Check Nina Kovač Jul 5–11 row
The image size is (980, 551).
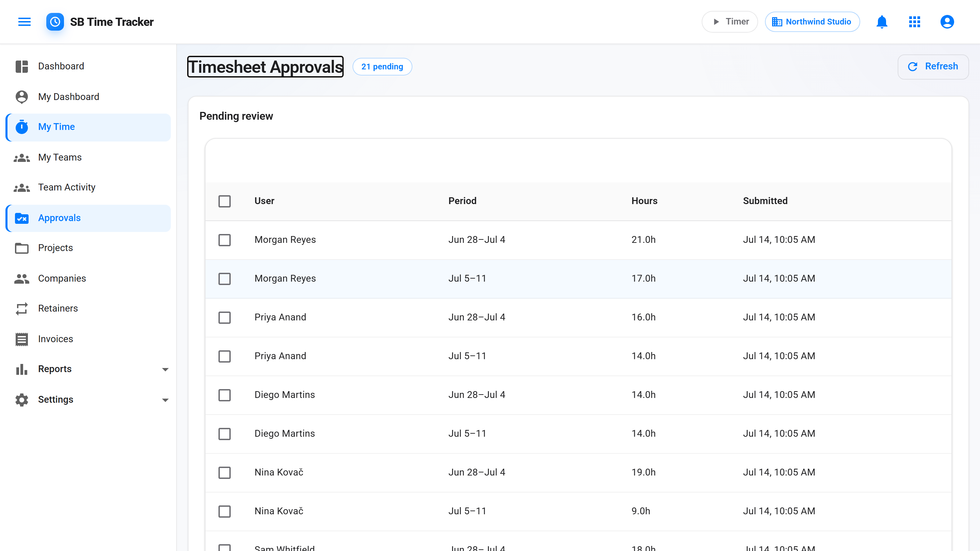point(225,512)
